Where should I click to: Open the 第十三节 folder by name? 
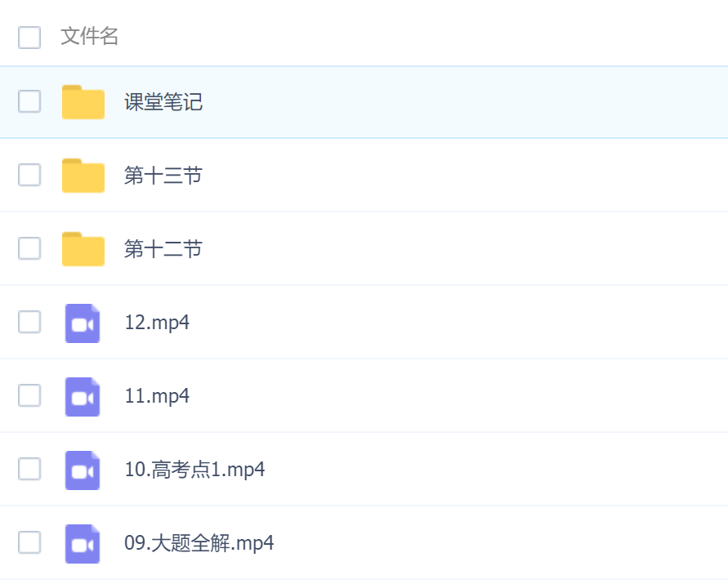tap(163, 176)
